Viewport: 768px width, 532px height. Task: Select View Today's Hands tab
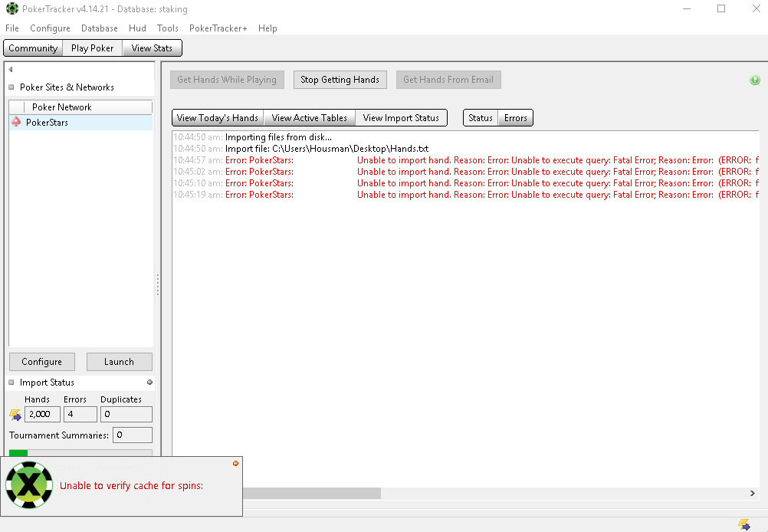[218, 118]
